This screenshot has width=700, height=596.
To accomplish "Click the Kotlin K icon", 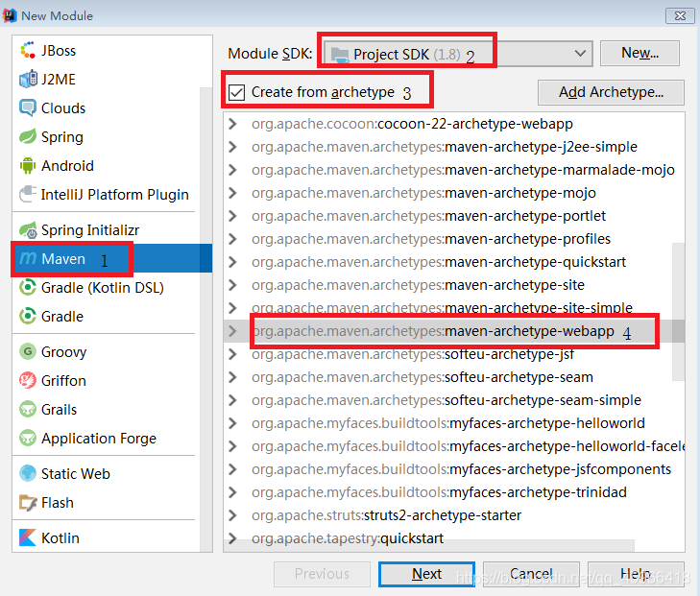I will (28, 537).
